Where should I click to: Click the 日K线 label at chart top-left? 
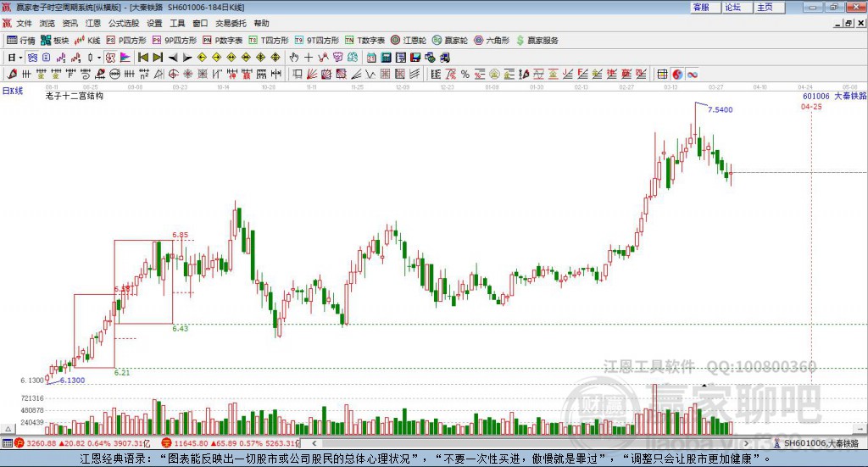tap(13, 91)
